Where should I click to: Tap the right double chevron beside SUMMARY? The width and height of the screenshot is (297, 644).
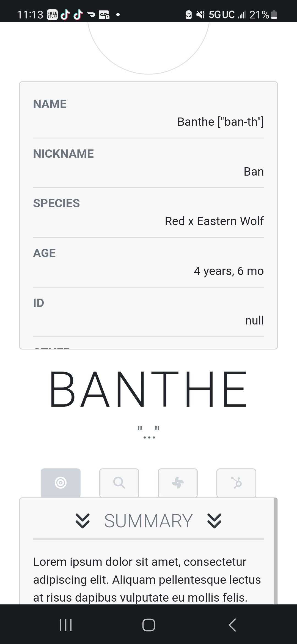coord(214,521)
